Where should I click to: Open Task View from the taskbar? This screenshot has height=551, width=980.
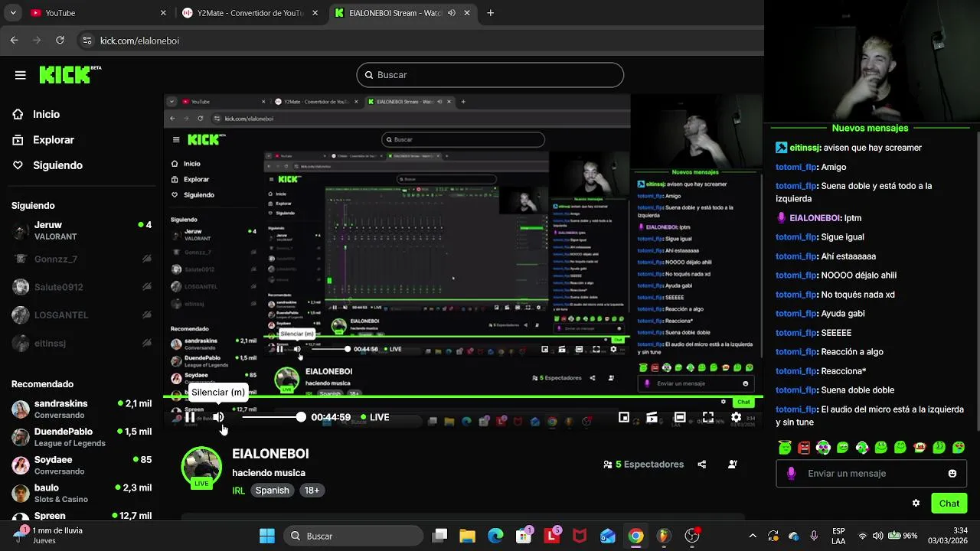coord(439,536)
